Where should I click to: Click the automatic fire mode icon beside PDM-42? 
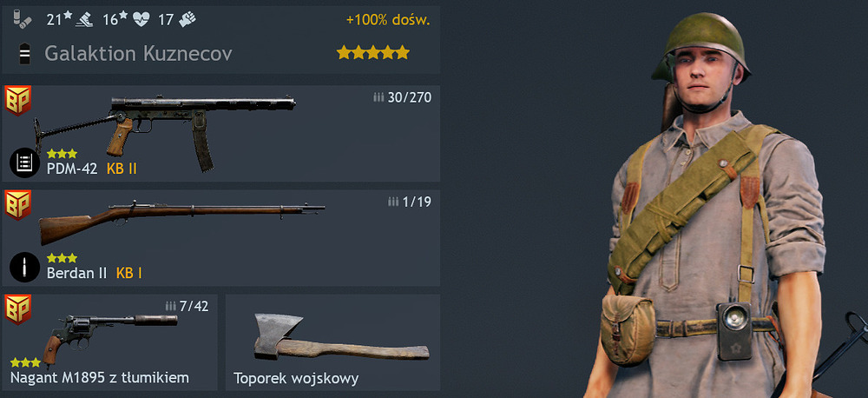click(24, 163)
